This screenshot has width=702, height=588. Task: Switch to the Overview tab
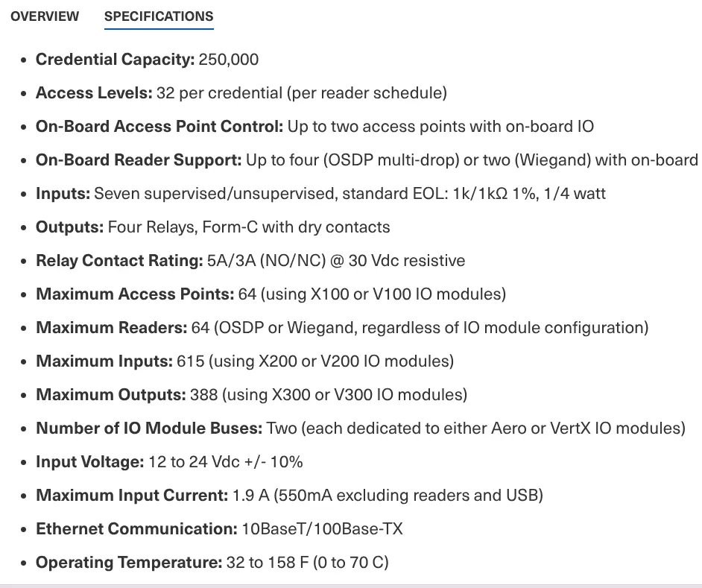(45, 16)
